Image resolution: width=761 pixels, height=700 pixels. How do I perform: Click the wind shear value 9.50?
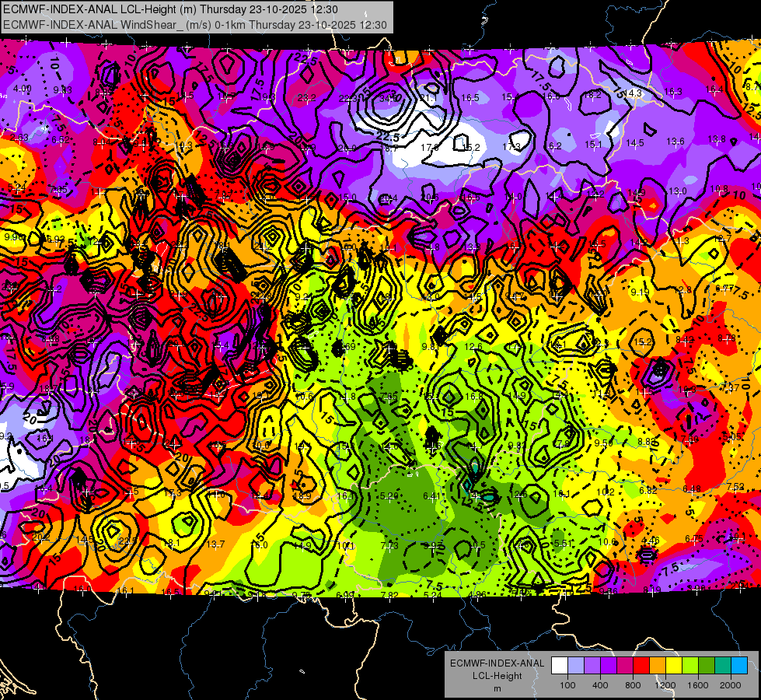pos(604,443)
